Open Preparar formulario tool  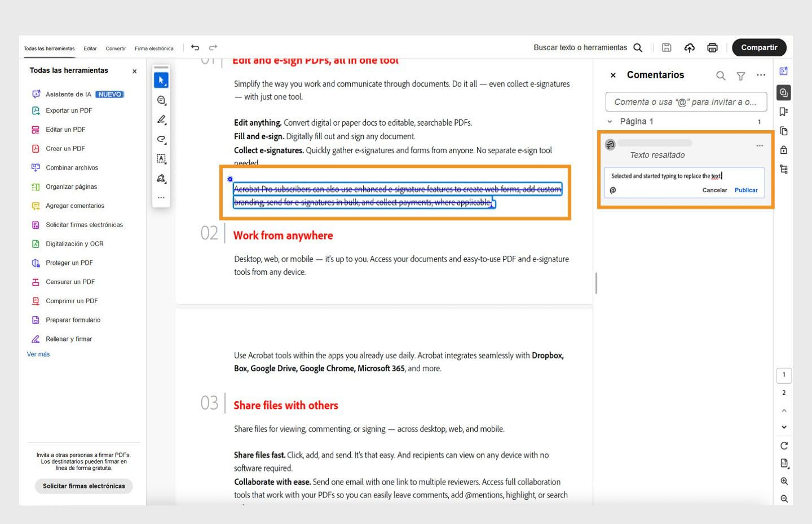tap(66, 320)
